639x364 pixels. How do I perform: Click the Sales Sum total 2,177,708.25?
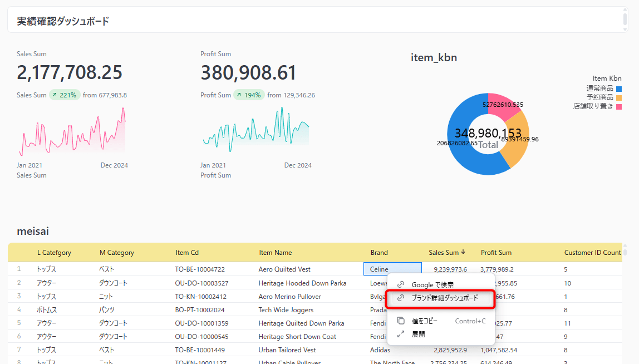point(69,72)
